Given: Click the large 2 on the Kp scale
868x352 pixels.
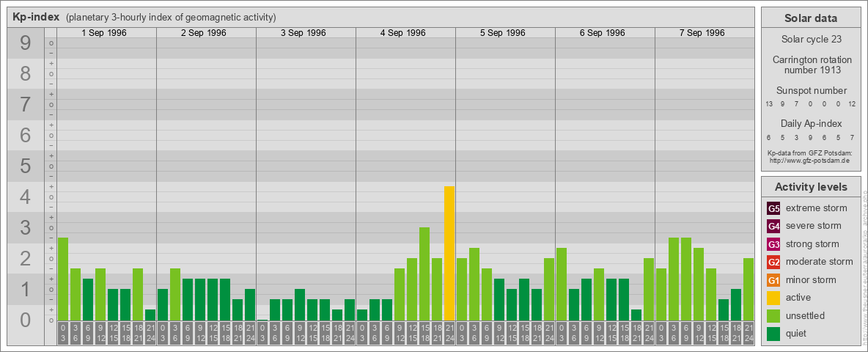Looking at the screenshot, I should pyautogui.click(x=25, y=258).
